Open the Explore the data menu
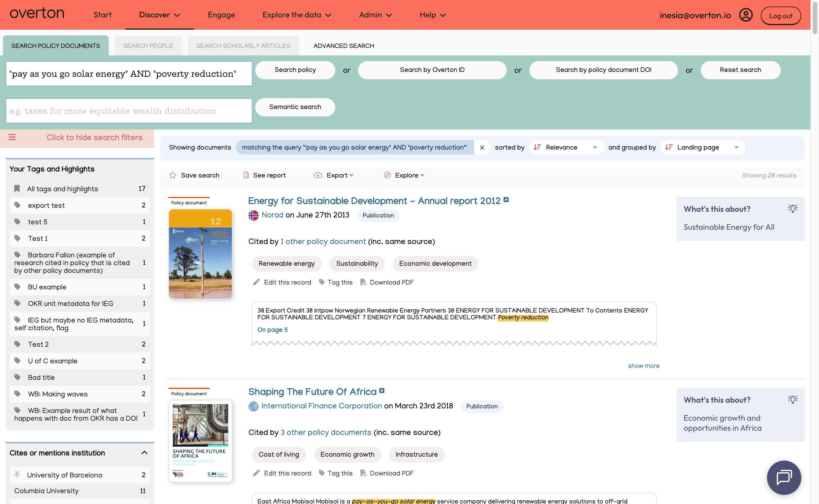 (x=296, y=15)
